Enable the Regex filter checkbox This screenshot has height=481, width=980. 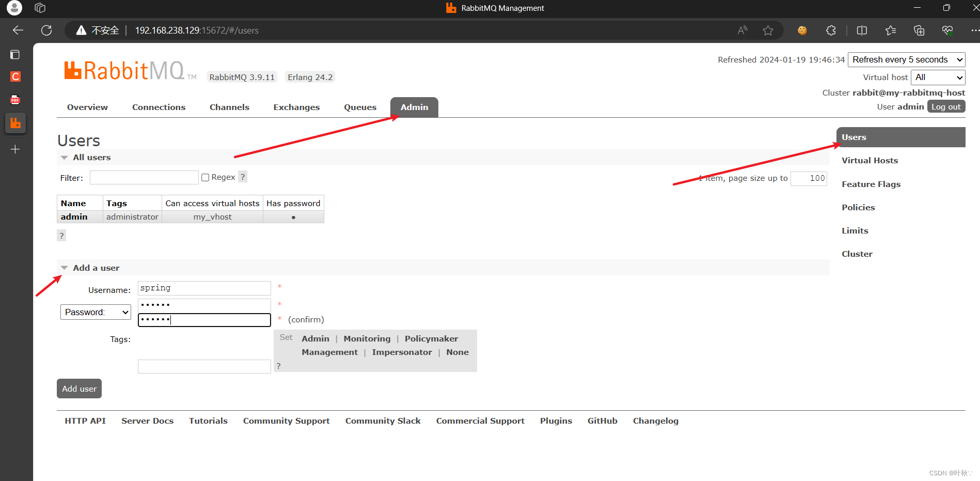tap(205, 177)
